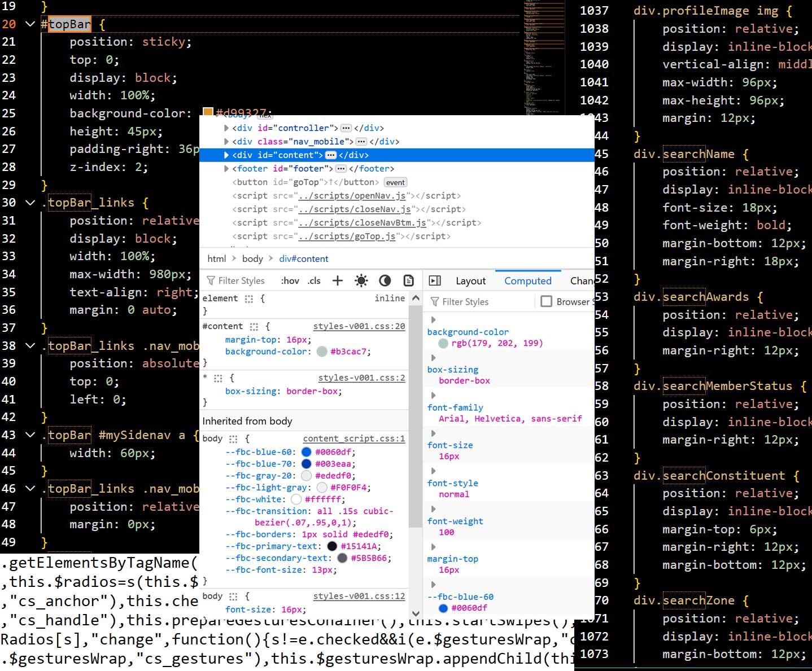
Task: Click ellipsis badge on footer element
Action: pos(341,169)
